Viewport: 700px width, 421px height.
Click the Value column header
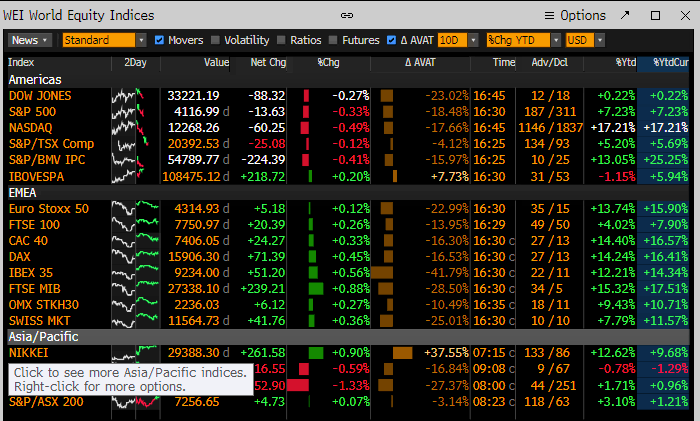tap(217, 63)
